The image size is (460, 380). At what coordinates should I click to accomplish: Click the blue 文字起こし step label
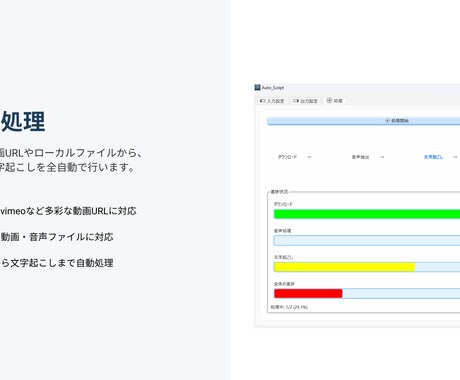coord(433,157)
